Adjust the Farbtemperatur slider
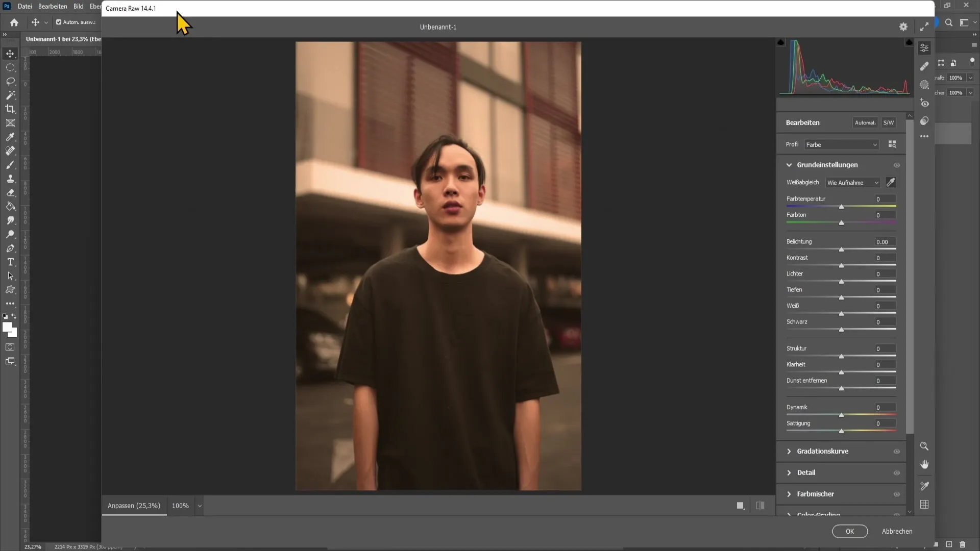Viewport: 980px width, 551px height. pos(841,207)
